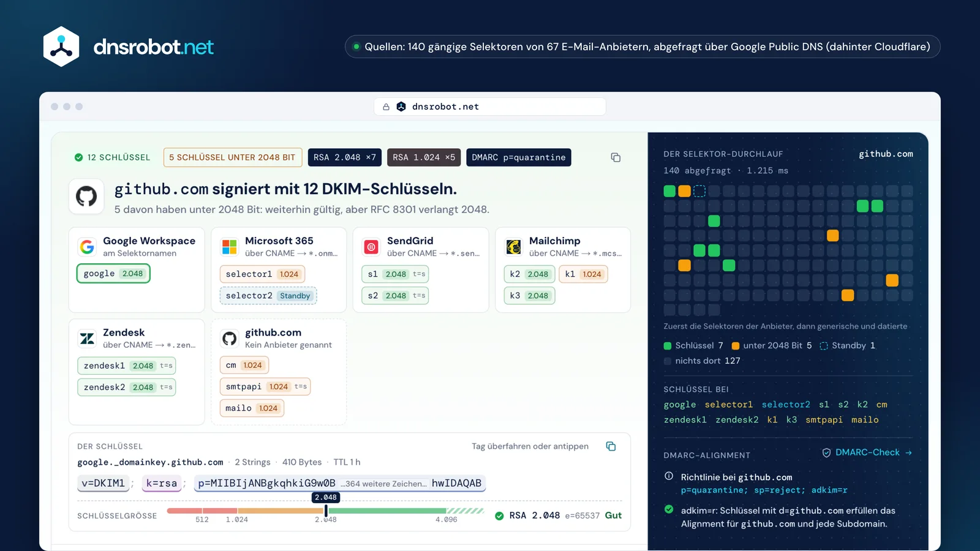Select the zendesk2 2.048 key chip
The width and height of the screenshot is (980, 551).
click(127, 387)
